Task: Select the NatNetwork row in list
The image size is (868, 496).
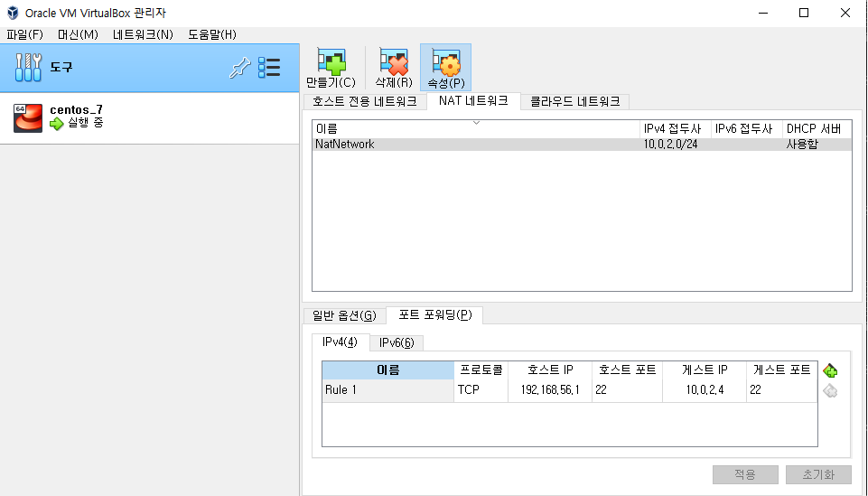Action: 582,144
